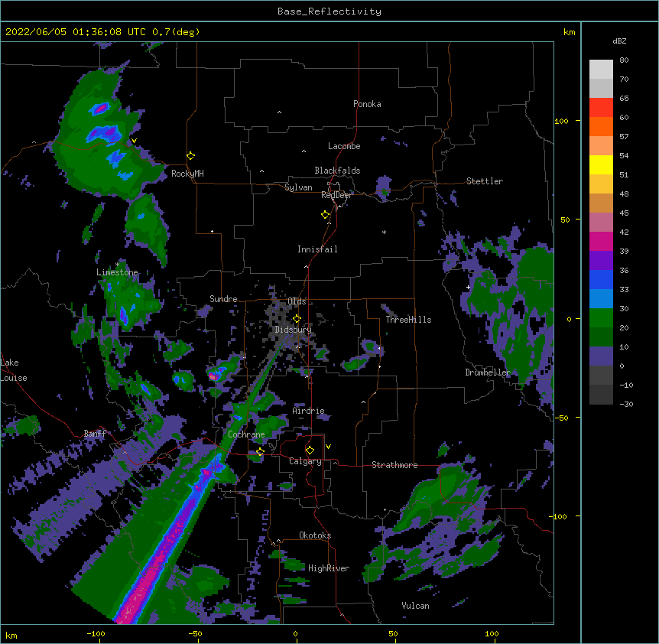
Task: Select the Sylvan label
Action: (298, 187)
